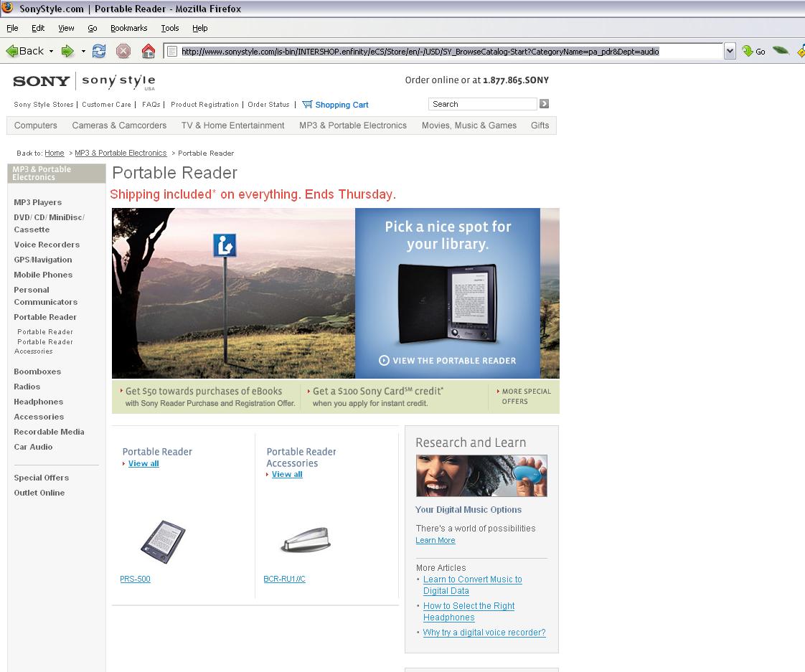Open the Shopping Cart link
Viewport: 805px width, 672px height.
coord(342,105)
